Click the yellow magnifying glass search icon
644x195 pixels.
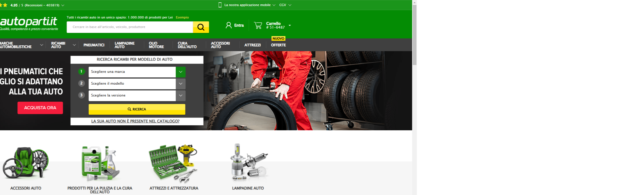(201, 27)
